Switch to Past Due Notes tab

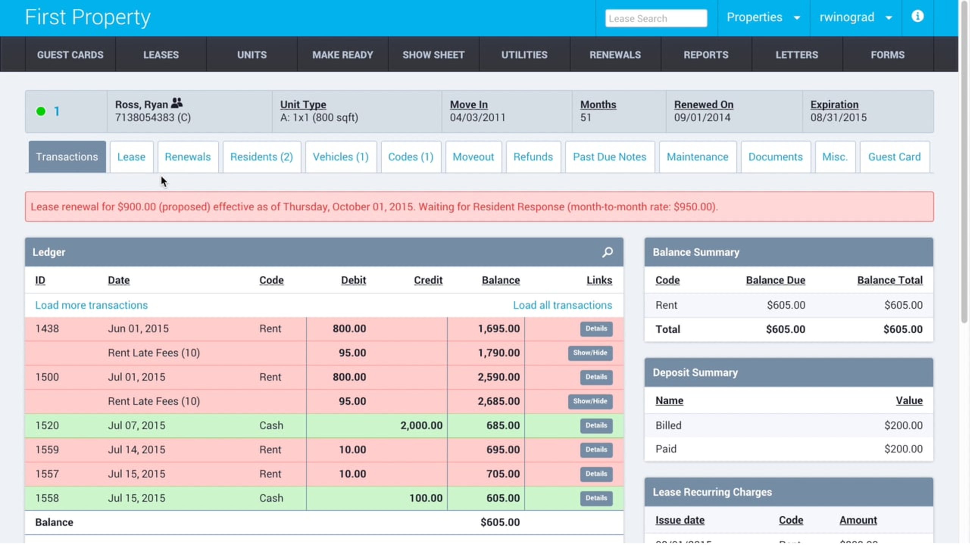pyautogui.click(x=609, y=157)
